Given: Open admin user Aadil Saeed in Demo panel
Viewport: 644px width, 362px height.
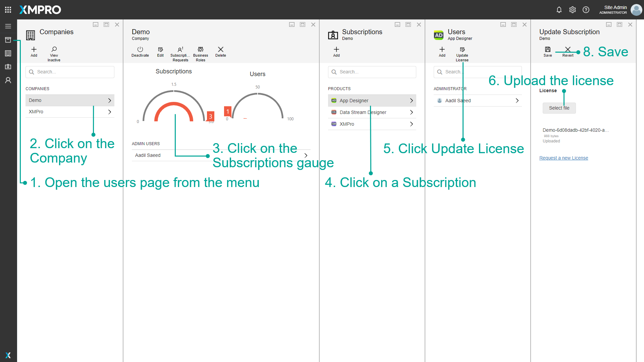Looking at the screenshot, I should pyautogui.click(x=221, y=155).
